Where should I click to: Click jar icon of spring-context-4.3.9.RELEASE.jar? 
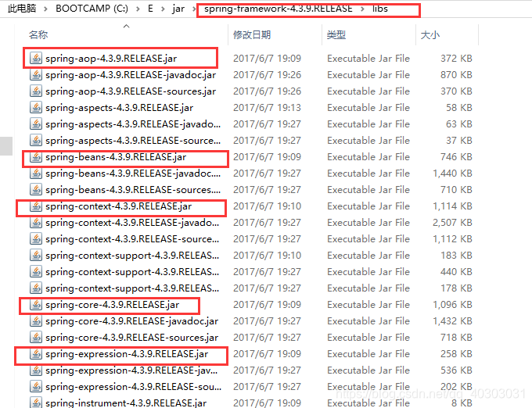point(36,206)
